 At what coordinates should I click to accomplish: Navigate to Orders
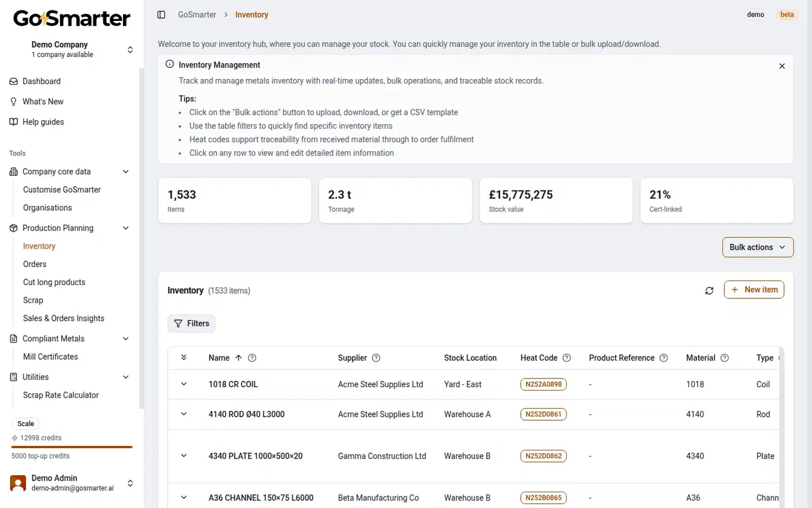click(35, 264)
